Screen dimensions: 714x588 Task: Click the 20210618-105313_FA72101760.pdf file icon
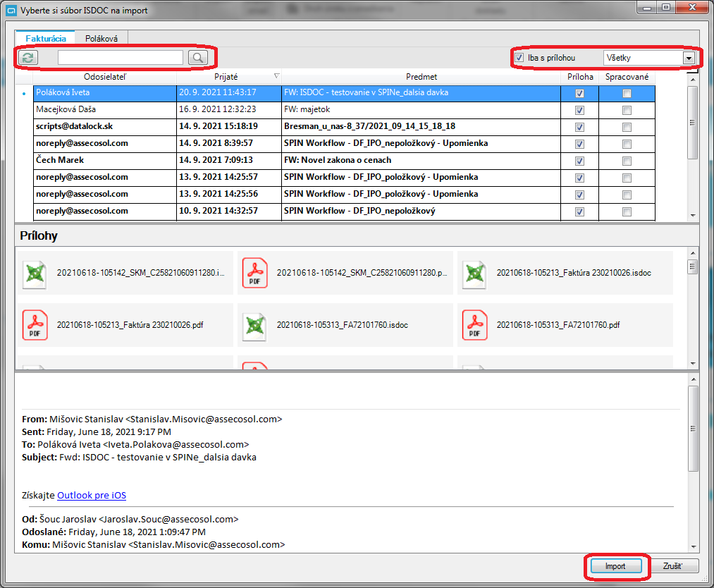click(474, 325)
